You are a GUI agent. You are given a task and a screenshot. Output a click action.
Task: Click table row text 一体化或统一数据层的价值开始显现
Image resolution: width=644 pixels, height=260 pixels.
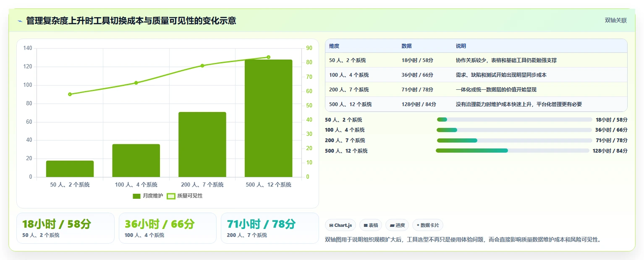point(496,90)
